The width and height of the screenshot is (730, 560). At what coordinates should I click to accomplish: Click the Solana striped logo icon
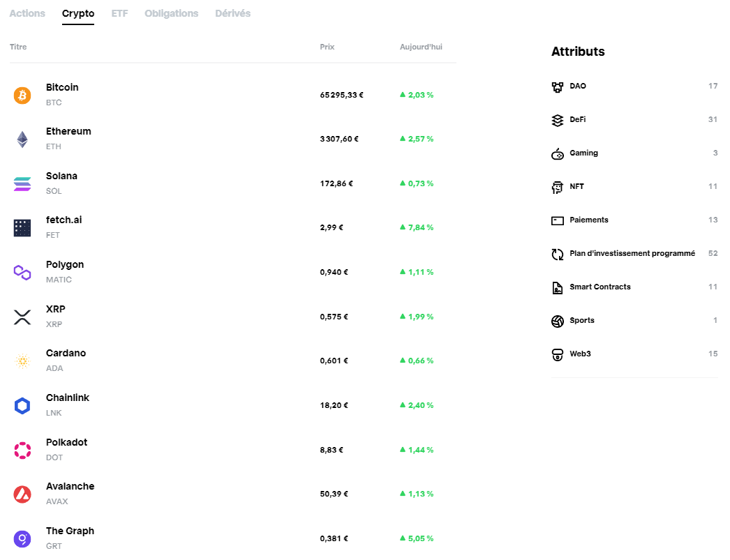[22, 184]
